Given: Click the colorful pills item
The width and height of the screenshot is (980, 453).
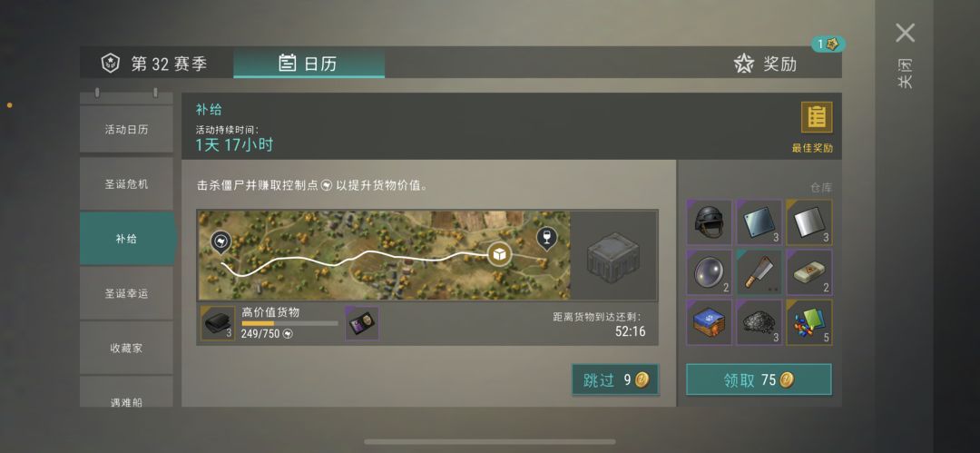Looking at the screenshot, I should pos(809,322).
